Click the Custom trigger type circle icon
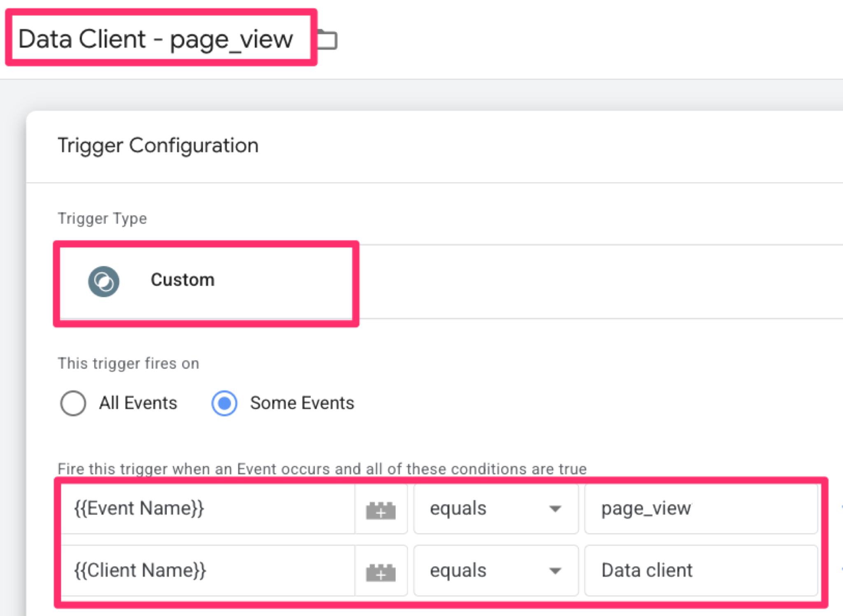843x616 pixels. (x=104, y=281)
